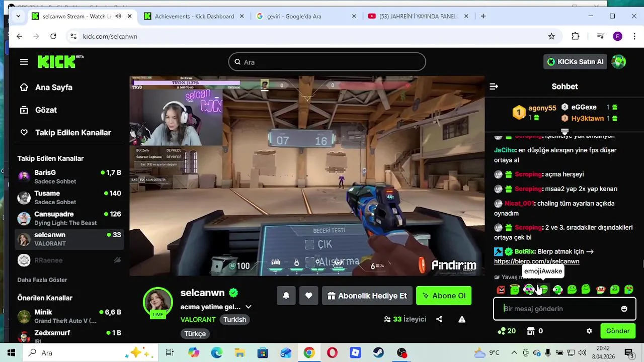Screen dimensions: 644x362
Task: Open Tusame channel in sidebar
Action: point(69,198)
